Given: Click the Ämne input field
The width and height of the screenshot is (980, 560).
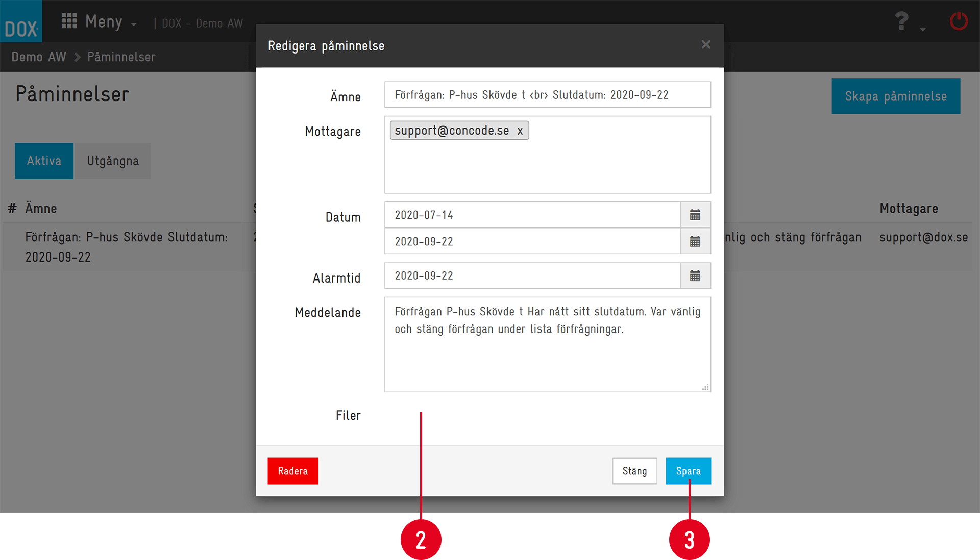Looking at the screenshot, I should [x=548, y=95].
